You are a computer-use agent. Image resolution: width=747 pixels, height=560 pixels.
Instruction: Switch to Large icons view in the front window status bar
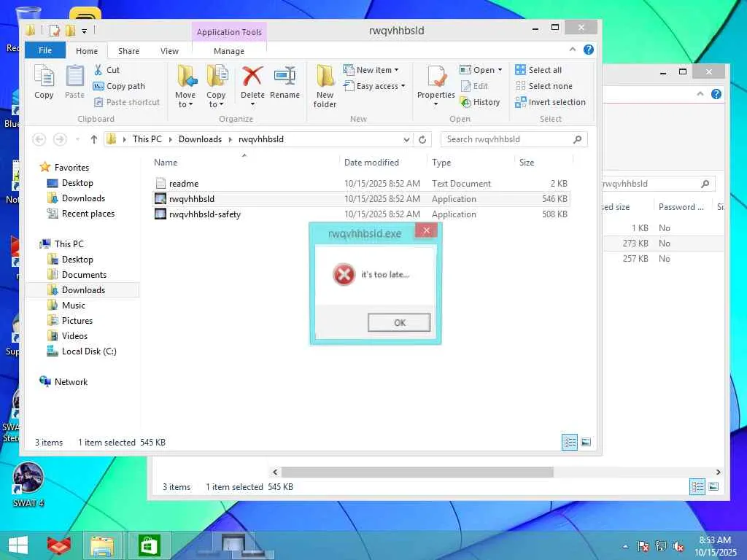coord(586,443)
